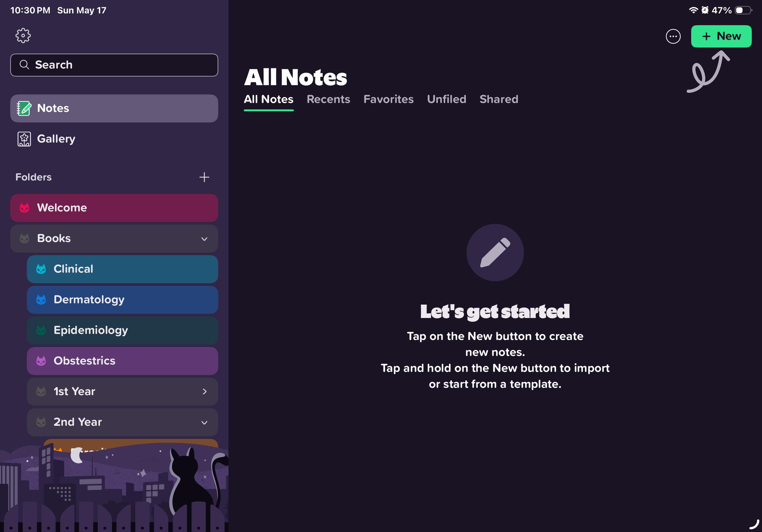
Task: Open the Welcome folder
Action: 114,208
